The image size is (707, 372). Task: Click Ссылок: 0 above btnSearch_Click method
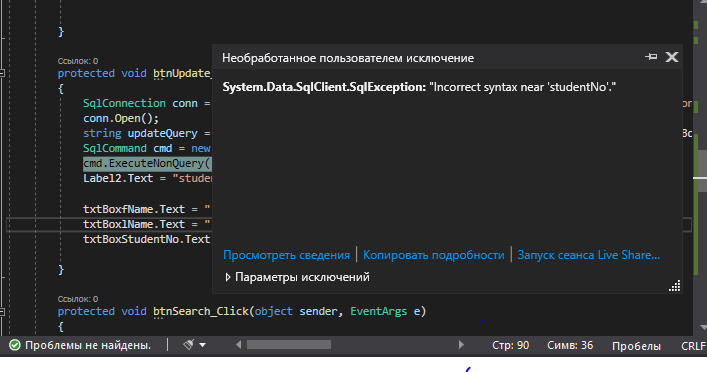[x=78, y=299]
